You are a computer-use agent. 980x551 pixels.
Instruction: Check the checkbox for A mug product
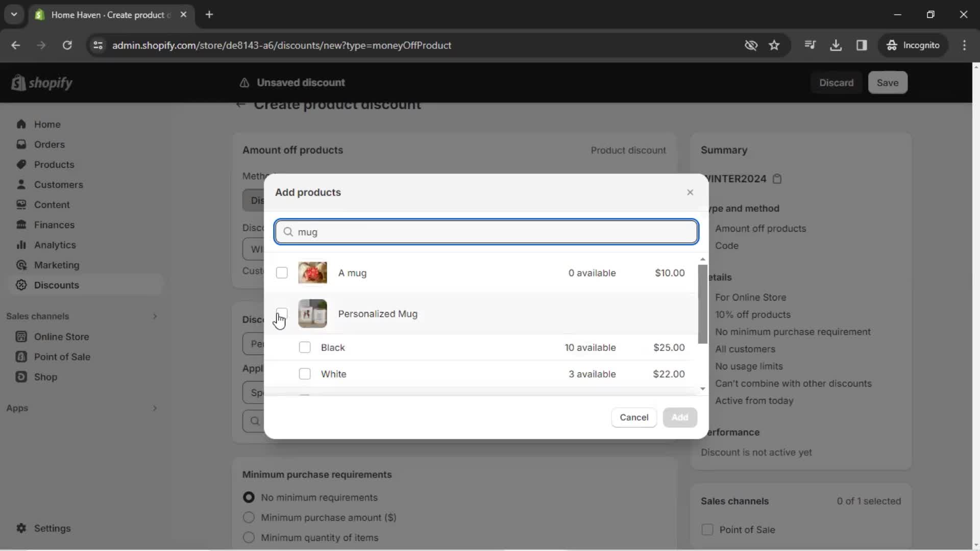pos(282,273)
